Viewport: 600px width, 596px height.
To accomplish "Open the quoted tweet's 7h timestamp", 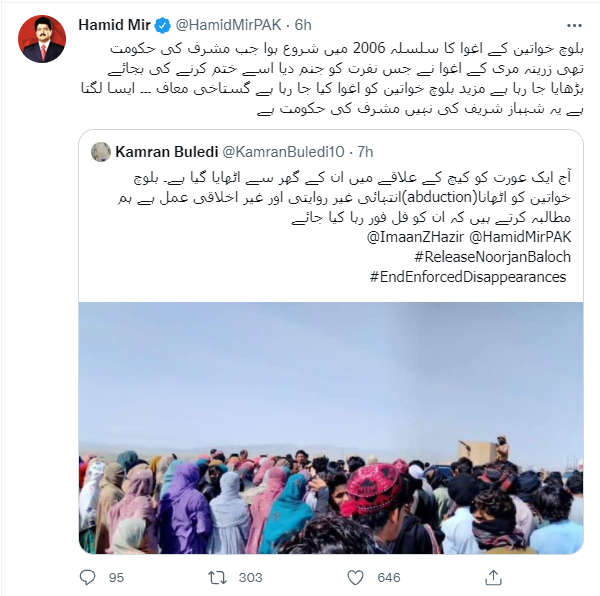I will coord(365,152).
